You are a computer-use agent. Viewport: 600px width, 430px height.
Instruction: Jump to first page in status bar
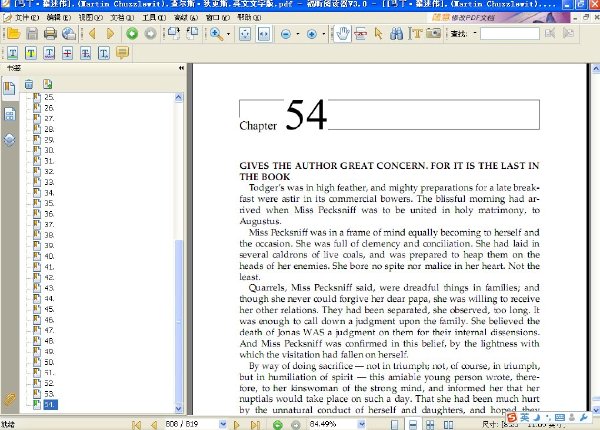pos(136,425)
